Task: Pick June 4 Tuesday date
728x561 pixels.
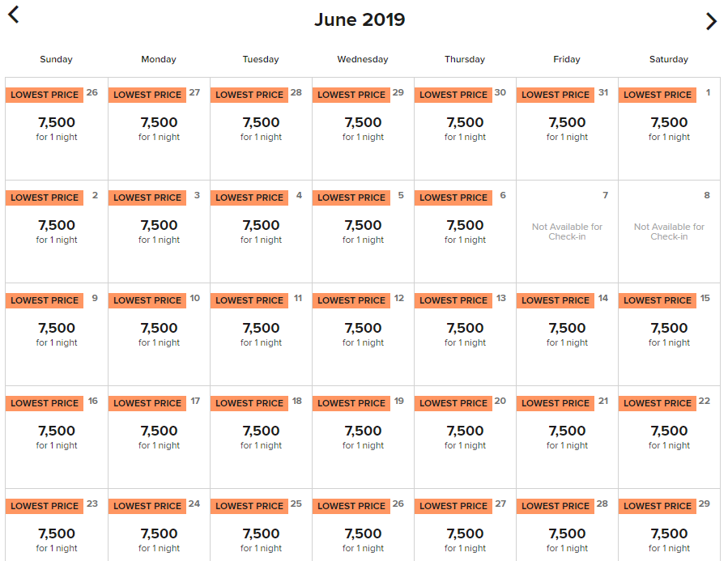Action: click(x=261, y=232)
